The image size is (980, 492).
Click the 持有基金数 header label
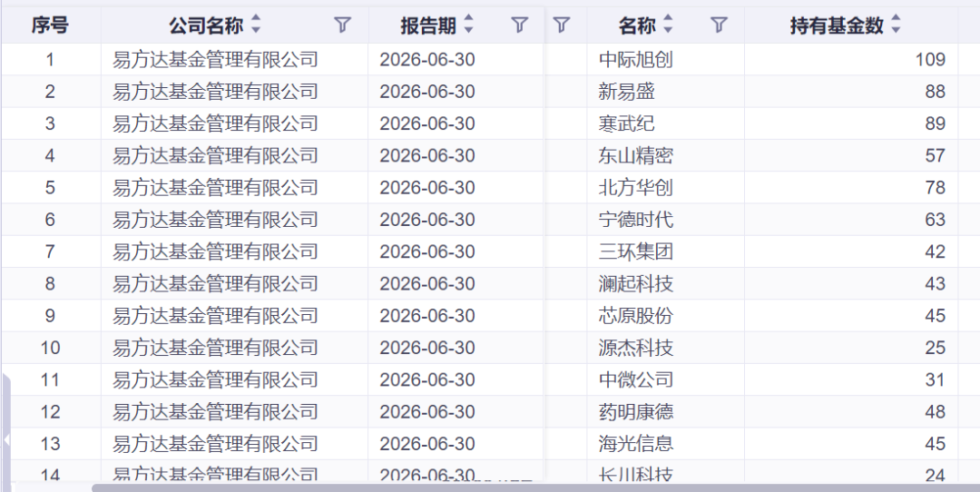coord(837,25)
